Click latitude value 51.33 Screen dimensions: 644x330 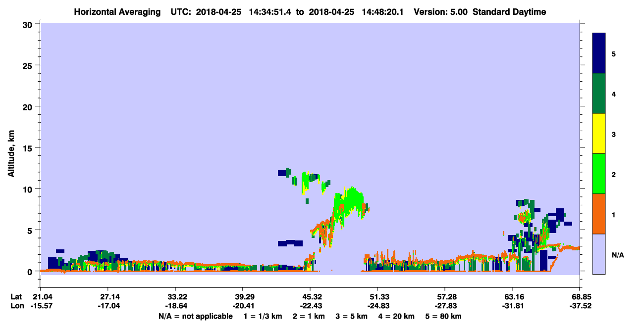[x=377, y=297]
